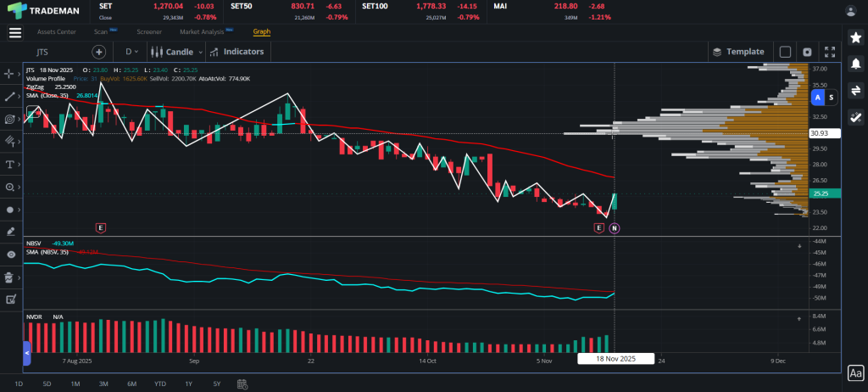868x392 pixels.
Task: Select the text annotation tool
Action: [x=10, y=164]
